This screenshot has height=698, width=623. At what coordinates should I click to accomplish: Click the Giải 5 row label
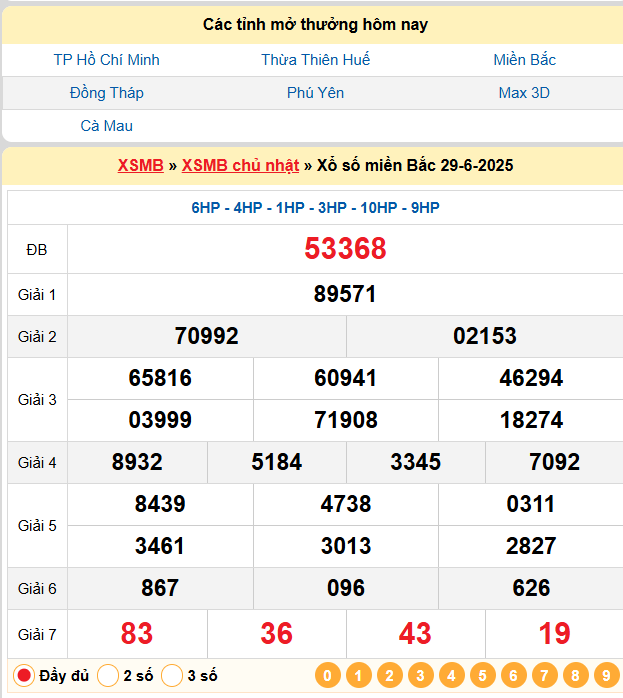click(37, 525)
